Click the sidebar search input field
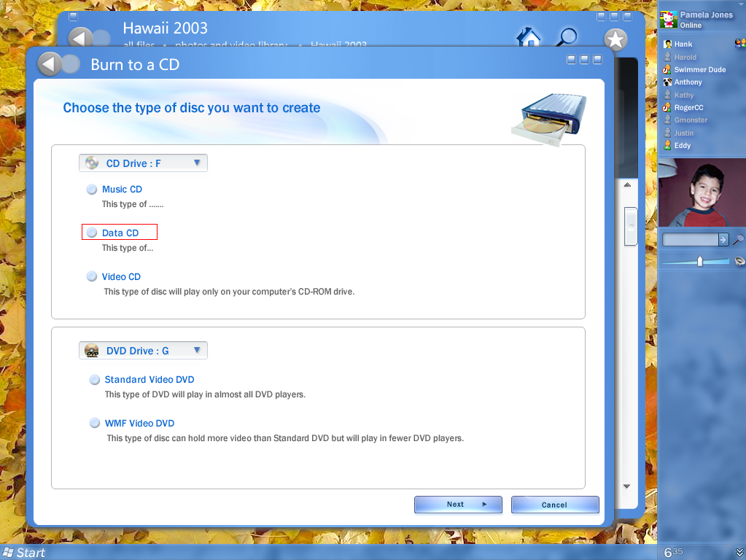This screenshot has width=746, height=560. point(691,239)
